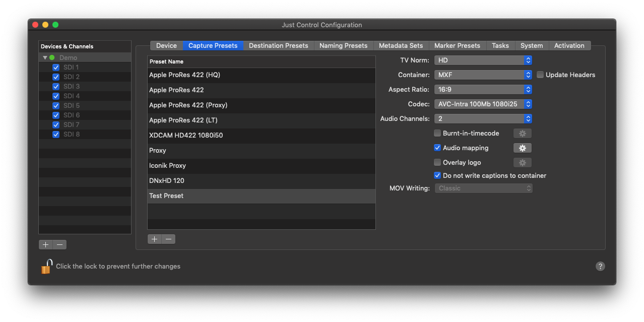
Task: Enable the Burnt-in-timecode checkbox
Action: [437, 134]
